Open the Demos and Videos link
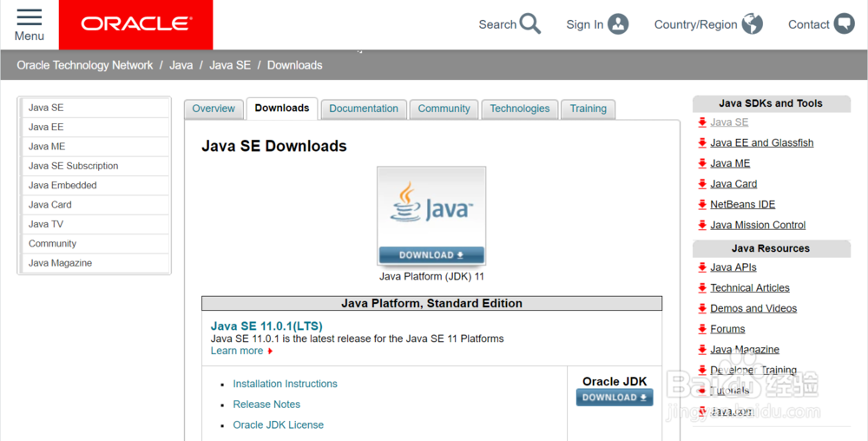 pyautogui.click(x=753, y=308)
